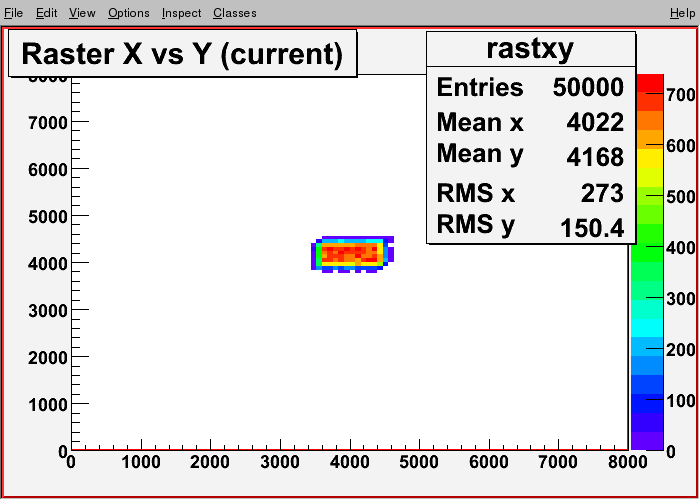The height and width of the screenshot is (500, 700).
Task: Click the y-axis label 4000
Action: tap(48, 263)
